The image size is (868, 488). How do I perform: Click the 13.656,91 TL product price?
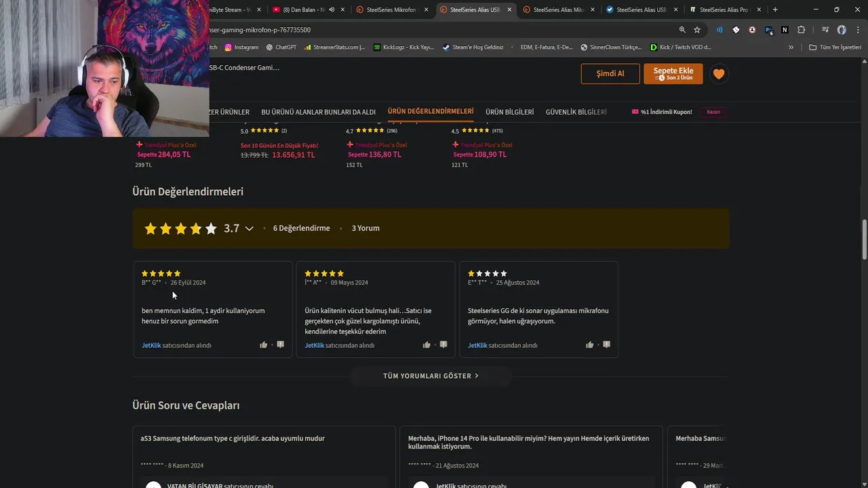(x=294, y=155)
